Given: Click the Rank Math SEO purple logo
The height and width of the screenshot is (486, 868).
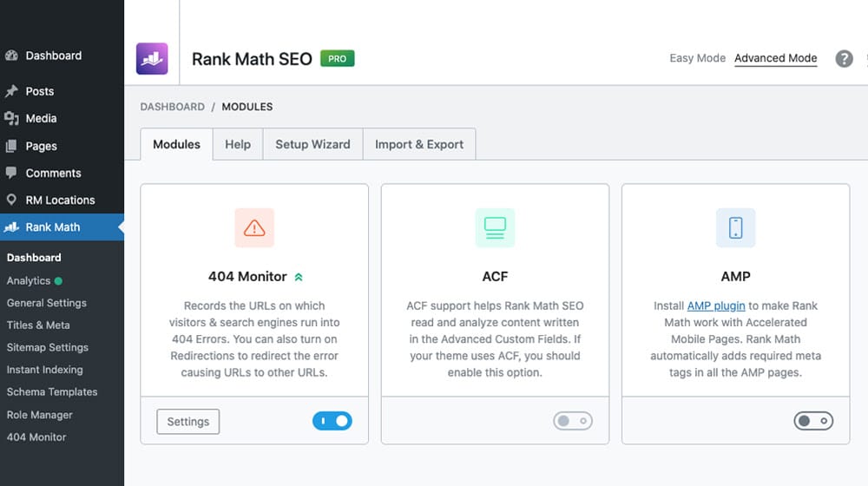Looking at the screenshot, I should (152, 59).
